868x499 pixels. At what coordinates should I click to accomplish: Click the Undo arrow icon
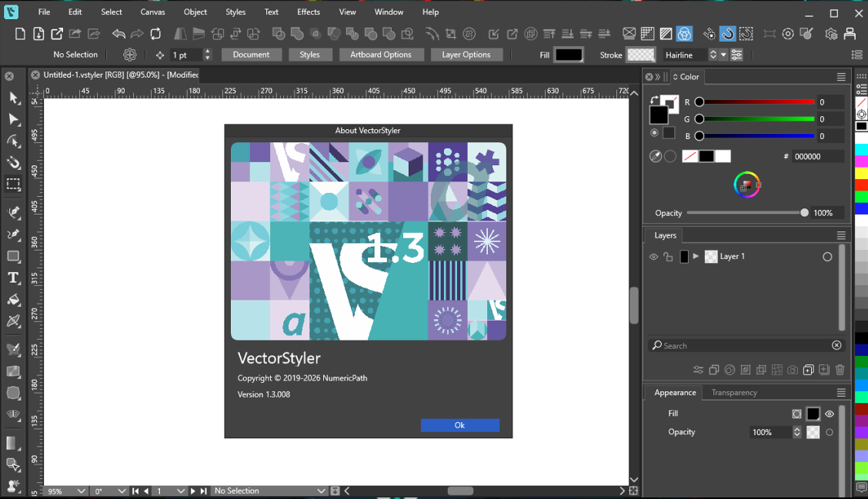pyautogui.click(x=119, y=34)
